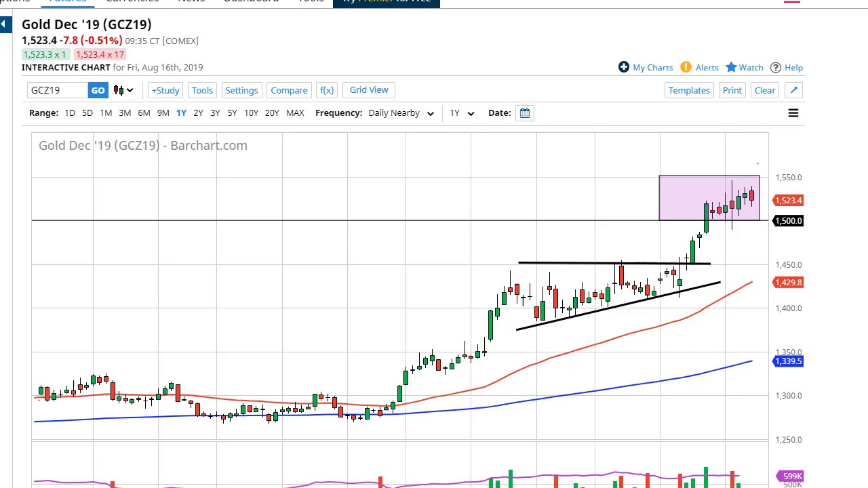868x488 pixels.
Task: Open My Charts plus icon link
Action: 646,67
